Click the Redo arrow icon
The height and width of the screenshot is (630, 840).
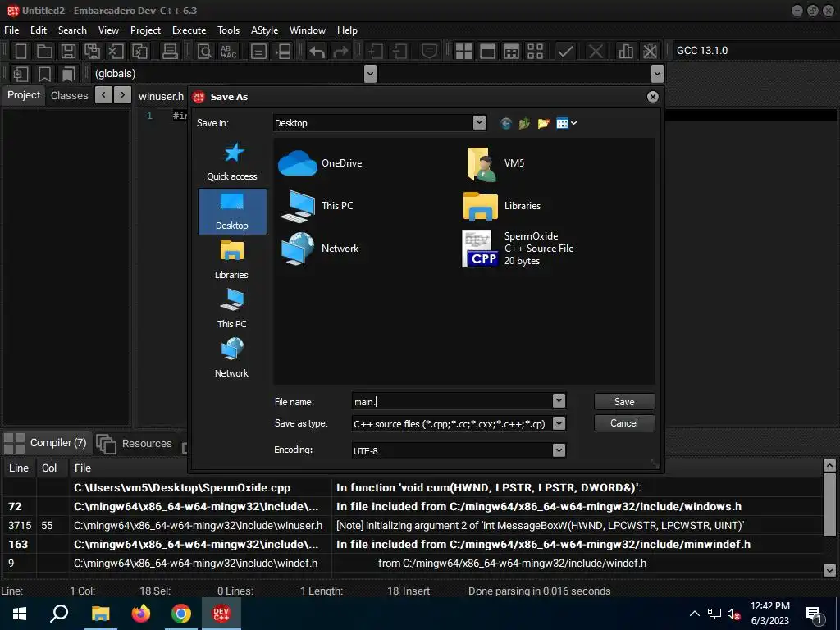340,51
